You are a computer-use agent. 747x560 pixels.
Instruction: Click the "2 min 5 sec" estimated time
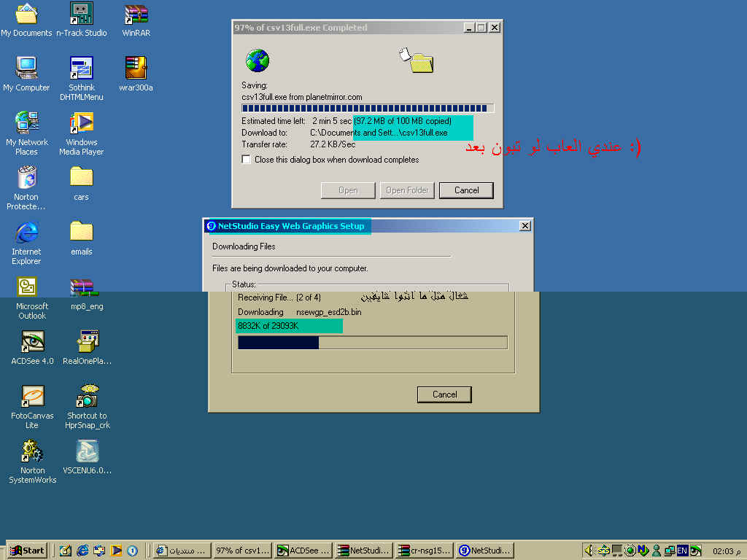click(x=332, y=121)
